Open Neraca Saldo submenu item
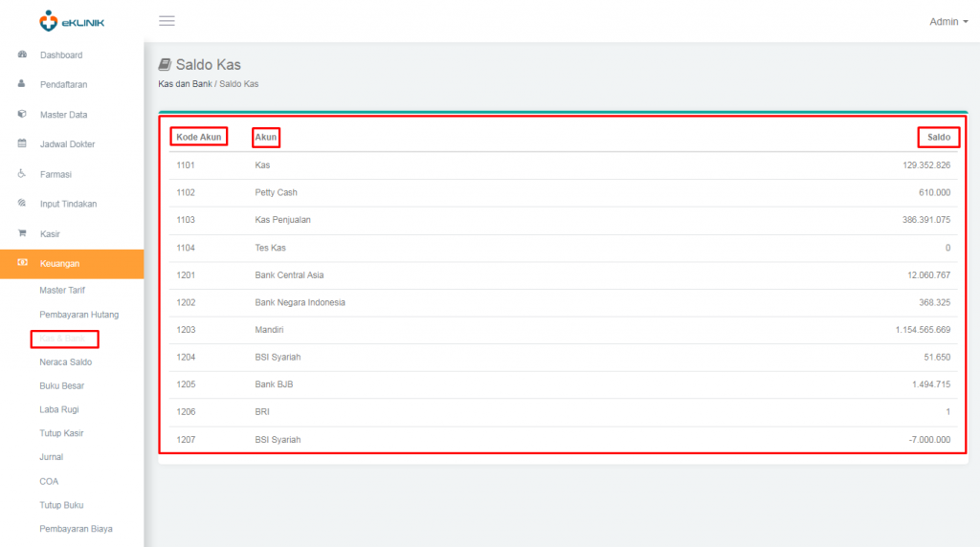The height and width of the screenshot is (547, 980). point(65,362)
